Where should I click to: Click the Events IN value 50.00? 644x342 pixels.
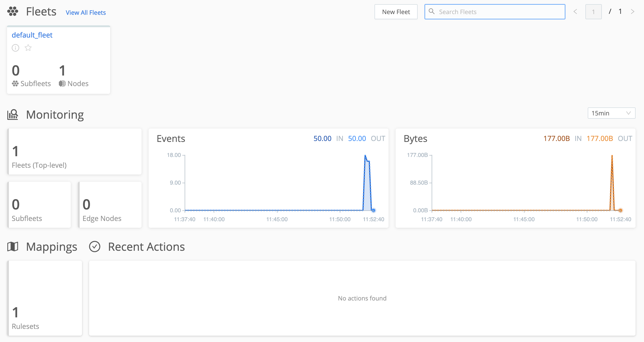(x=322, y=138)
